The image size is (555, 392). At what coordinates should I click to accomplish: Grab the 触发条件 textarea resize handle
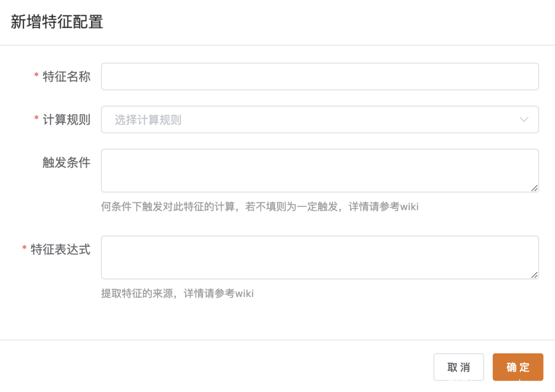click(534, 188)
